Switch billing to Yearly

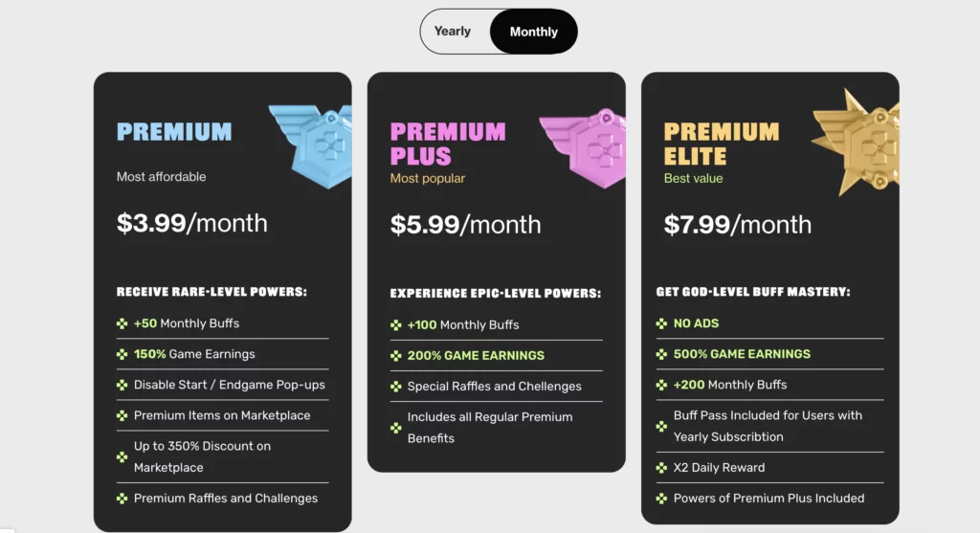coord(453,32)
